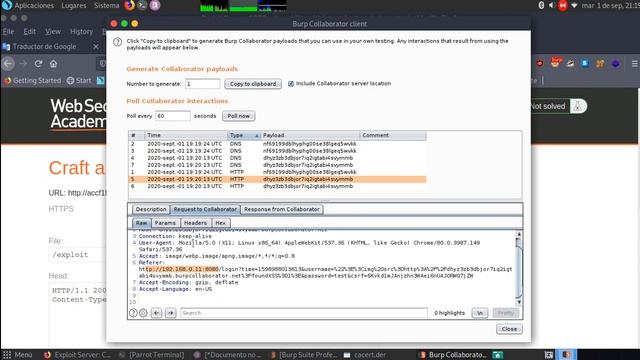Image resolution: width=640 pixels, height=360 pixels.
Task: Click scrollbar down arrow in request viewer
Action: (519, 302)
